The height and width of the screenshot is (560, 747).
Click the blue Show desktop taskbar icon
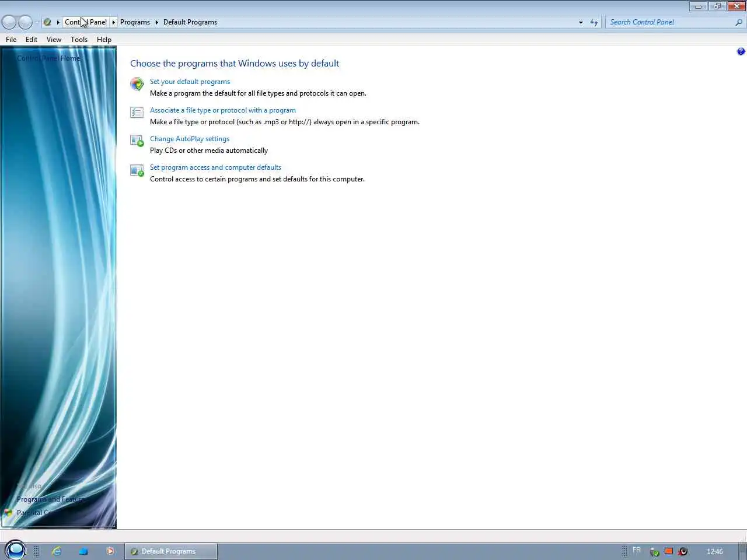pos(83,551)
